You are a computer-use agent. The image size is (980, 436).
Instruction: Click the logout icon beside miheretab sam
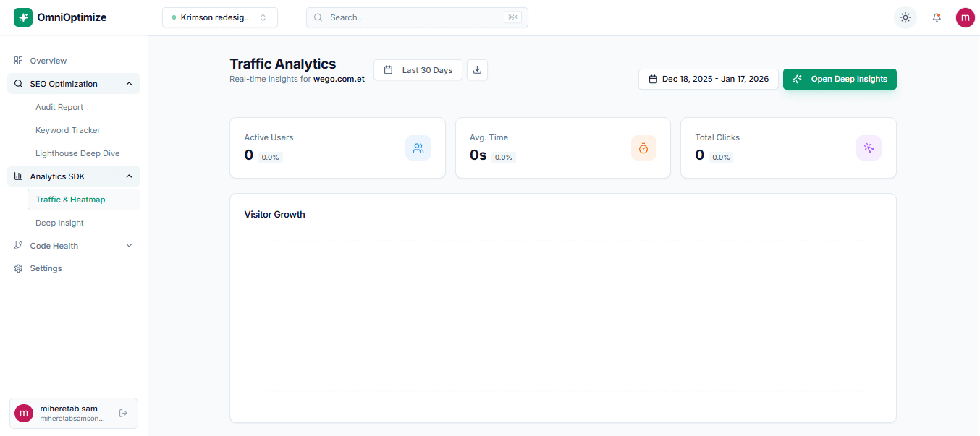123,414
